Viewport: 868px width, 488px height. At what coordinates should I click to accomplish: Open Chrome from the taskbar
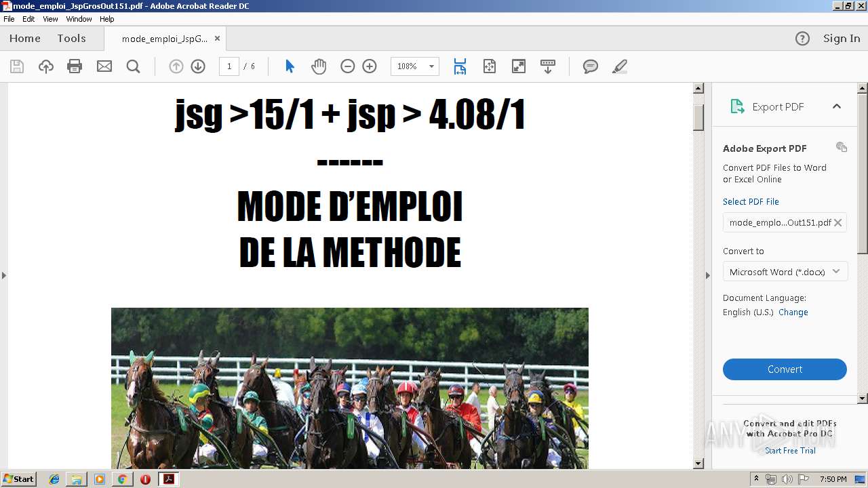(x=122, y=479)
